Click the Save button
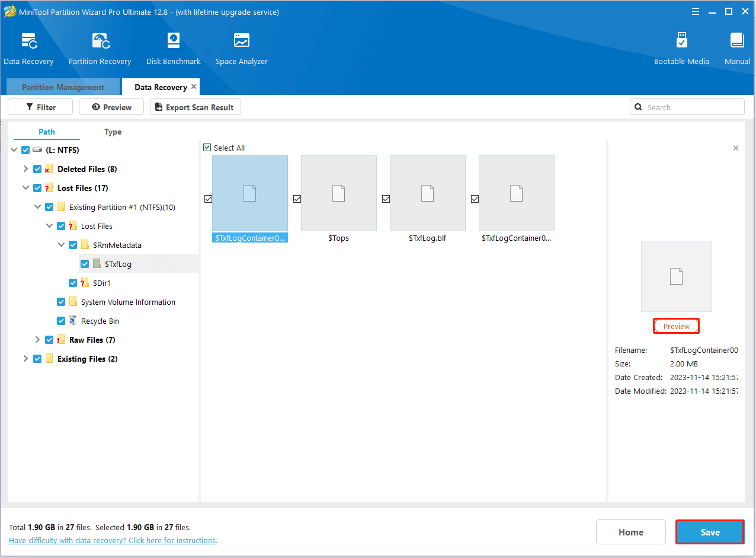This screenshot has width=756, height=558. pyautogui.click(x=710, y=532)
